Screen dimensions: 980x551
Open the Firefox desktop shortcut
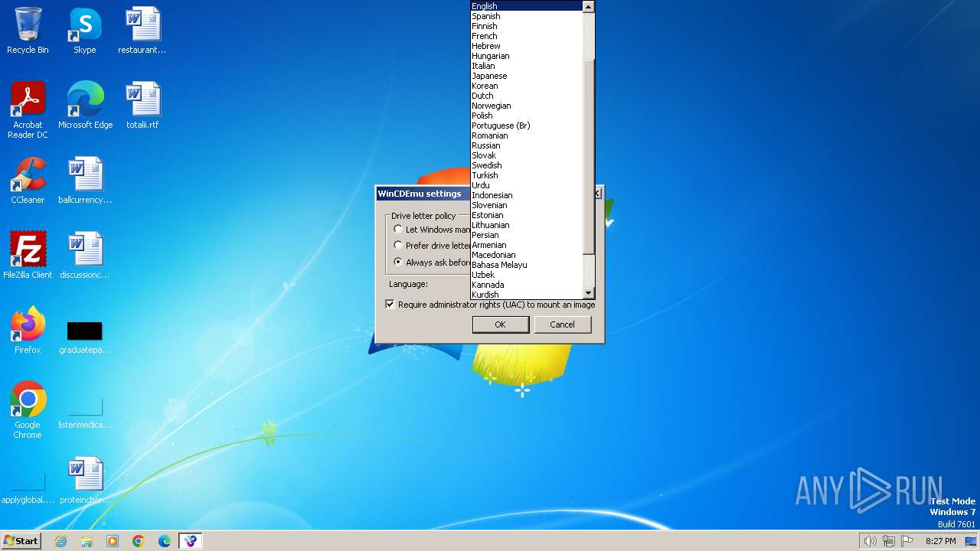28,331
